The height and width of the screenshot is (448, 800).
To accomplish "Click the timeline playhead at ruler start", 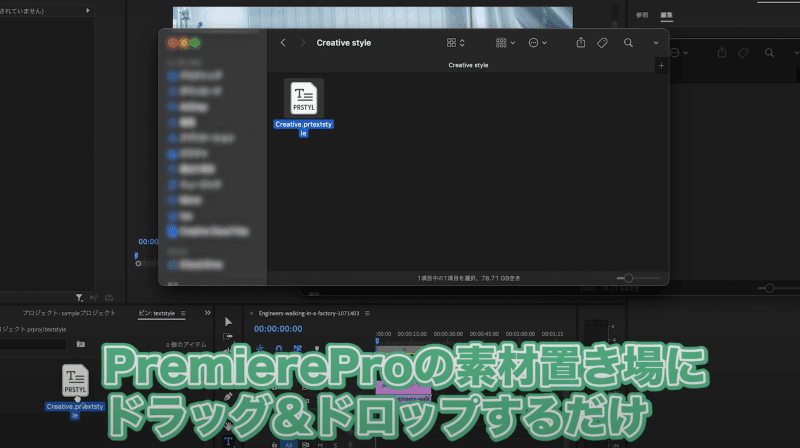I will tap(378, 340).
